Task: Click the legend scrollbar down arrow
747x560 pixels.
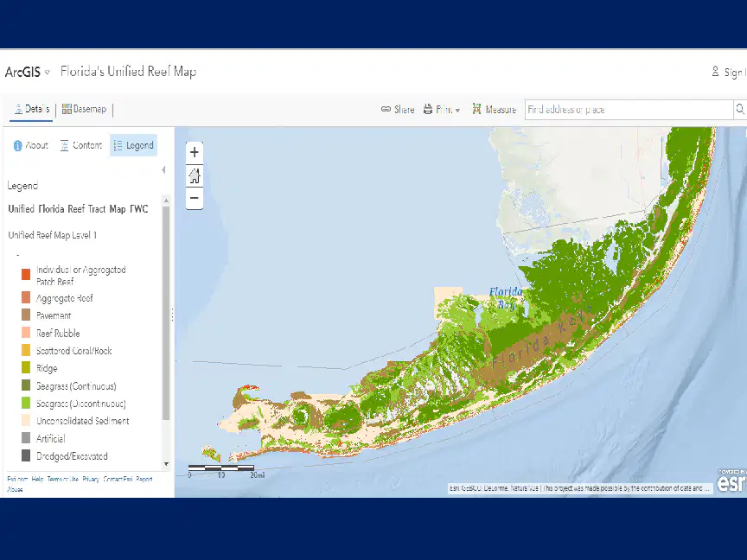Action: coord(166,464)
